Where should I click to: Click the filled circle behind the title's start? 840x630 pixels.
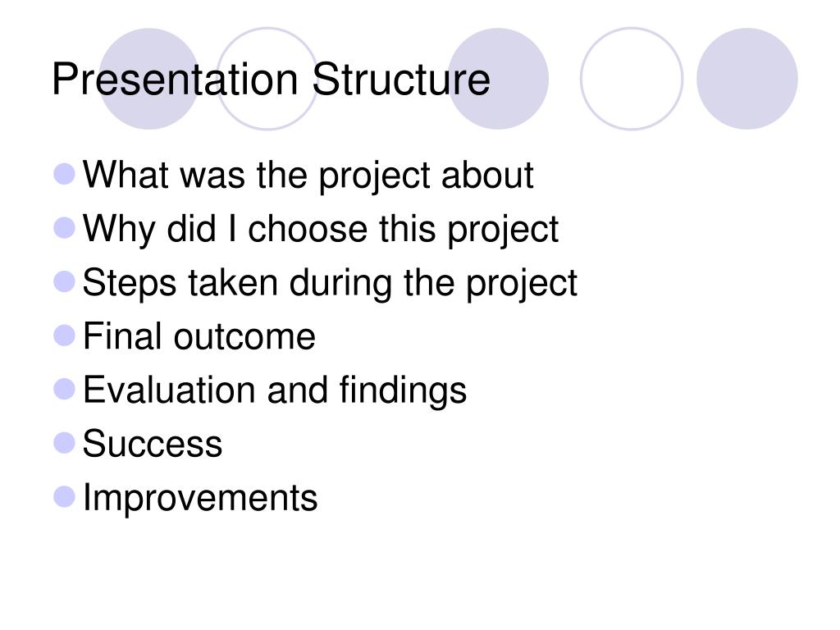pyautogui.click(x=150, y=79)
